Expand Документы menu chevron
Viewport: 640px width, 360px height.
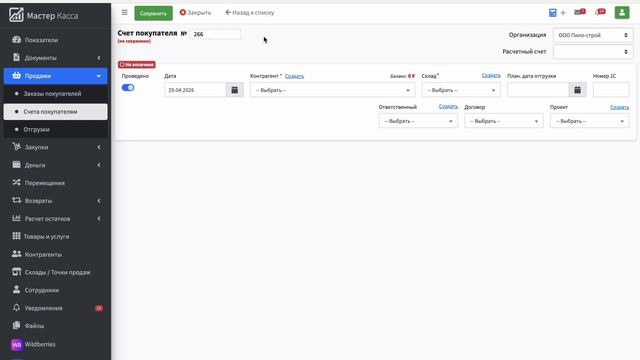[x=99, y=58]
